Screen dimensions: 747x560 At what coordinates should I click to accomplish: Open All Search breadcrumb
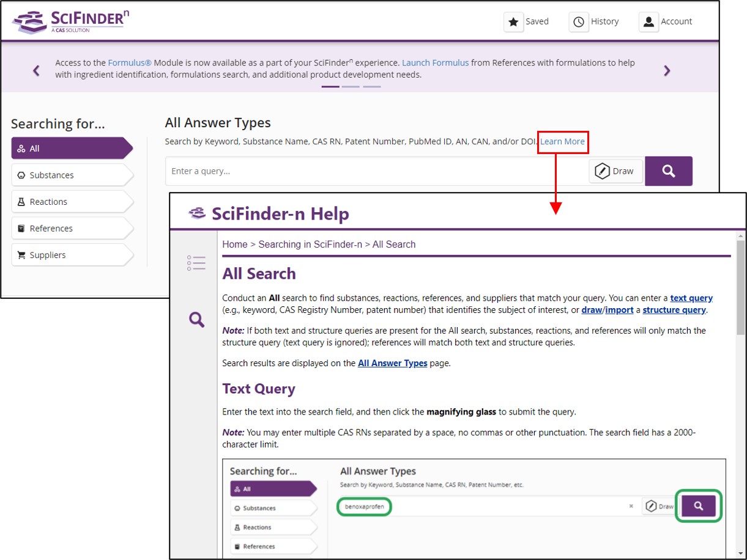coord(394,244)
